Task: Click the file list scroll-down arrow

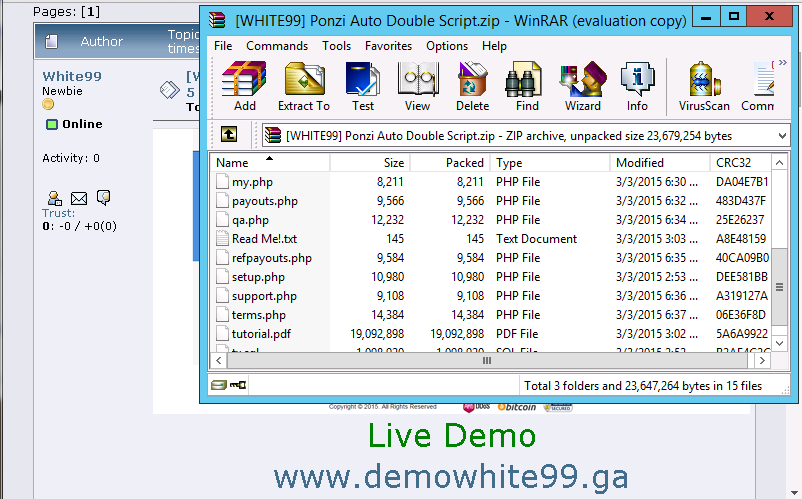Action: (779, 343)
